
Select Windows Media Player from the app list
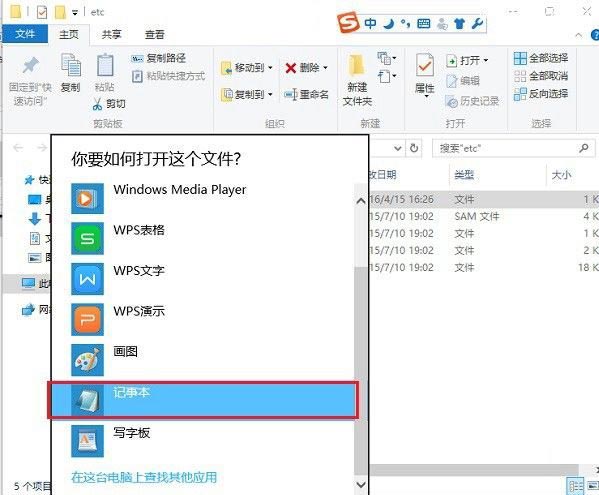(x=203, y=198)
